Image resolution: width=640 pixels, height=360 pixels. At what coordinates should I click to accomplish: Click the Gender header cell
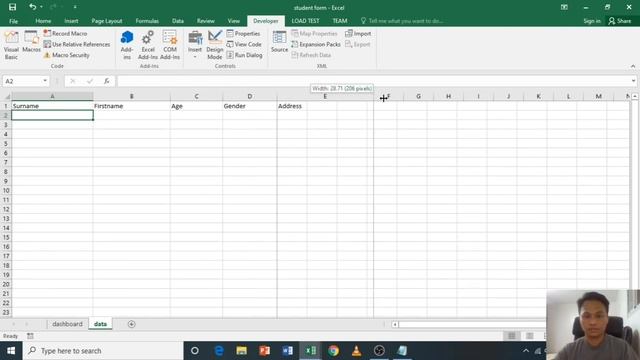pos(250,106)
